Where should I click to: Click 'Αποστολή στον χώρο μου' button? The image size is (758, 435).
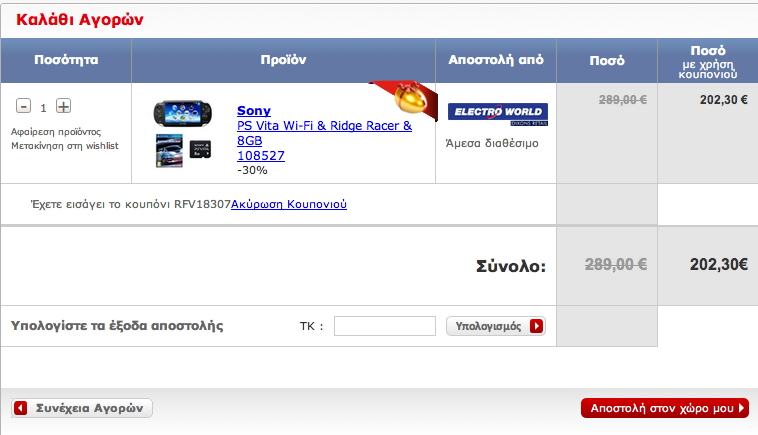(665, 408)
